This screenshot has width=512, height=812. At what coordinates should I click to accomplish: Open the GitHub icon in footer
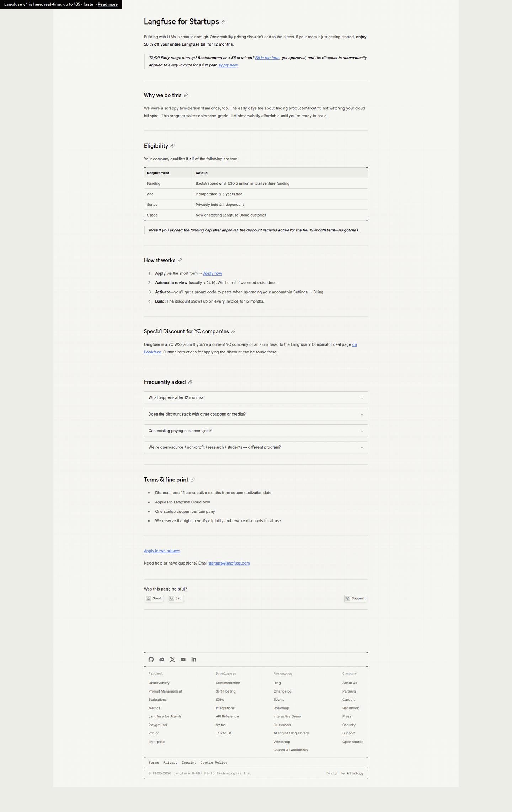151,659
